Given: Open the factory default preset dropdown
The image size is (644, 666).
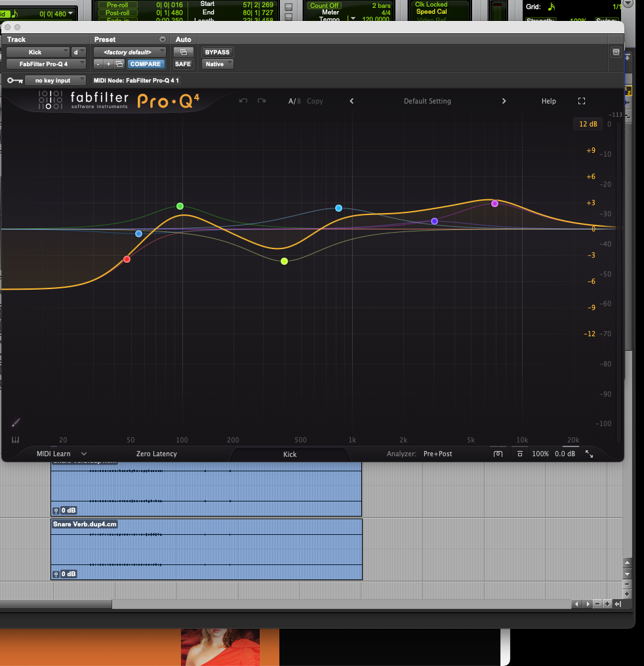Looking at the screenshot, I should (130, 52).
